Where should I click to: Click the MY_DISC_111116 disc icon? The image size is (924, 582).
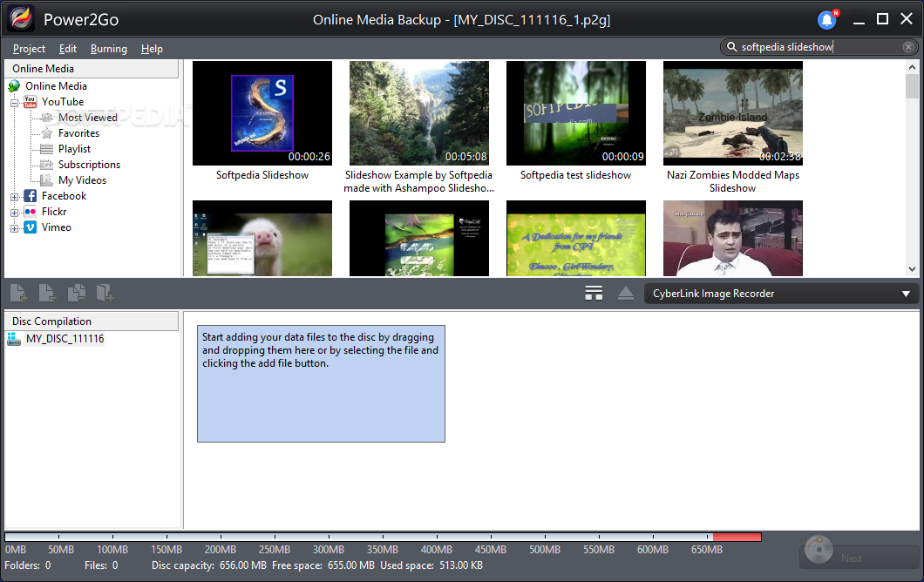(14, 339)
